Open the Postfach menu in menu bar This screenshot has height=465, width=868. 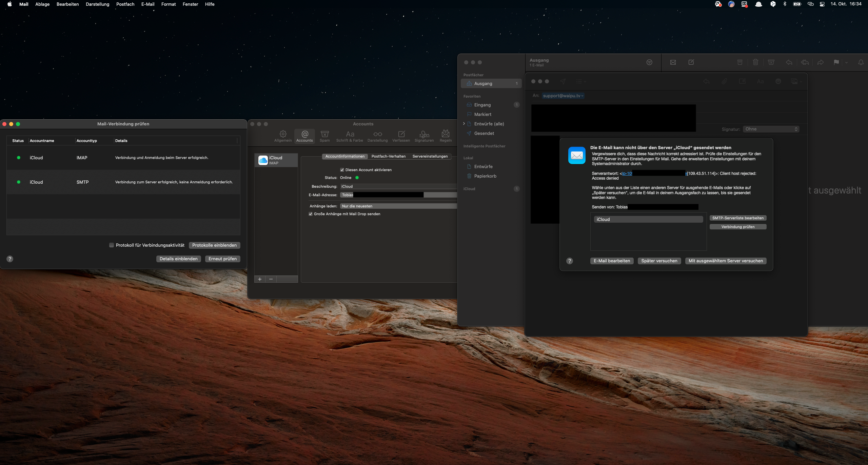click(x=125, y=4)
